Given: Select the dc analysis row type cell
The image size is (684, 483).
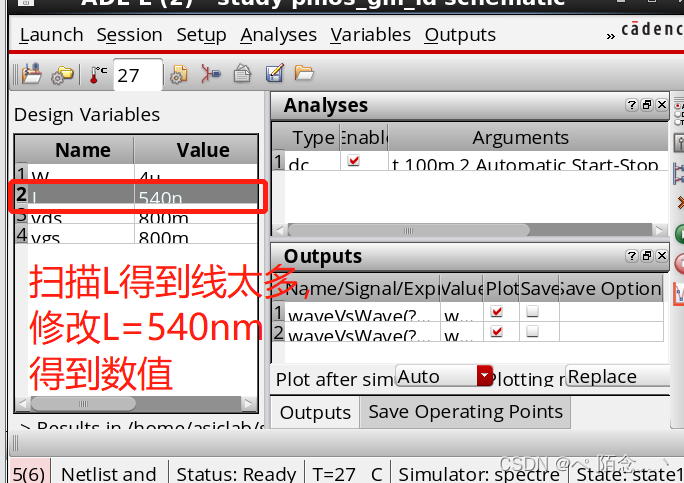Looking at the screenshot, I should pos(312,161).
